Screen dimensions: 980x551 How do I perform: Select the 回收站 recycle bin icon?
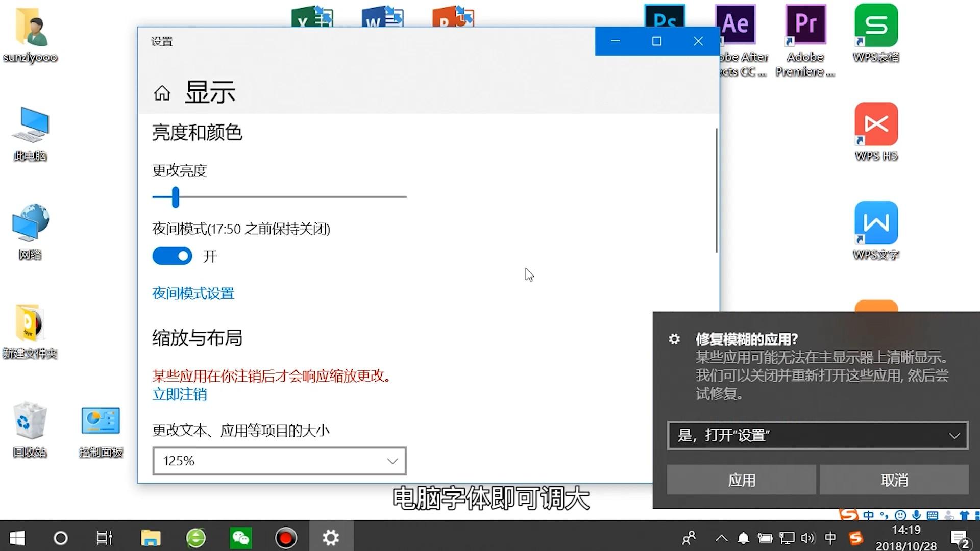(x=30, y=430)
